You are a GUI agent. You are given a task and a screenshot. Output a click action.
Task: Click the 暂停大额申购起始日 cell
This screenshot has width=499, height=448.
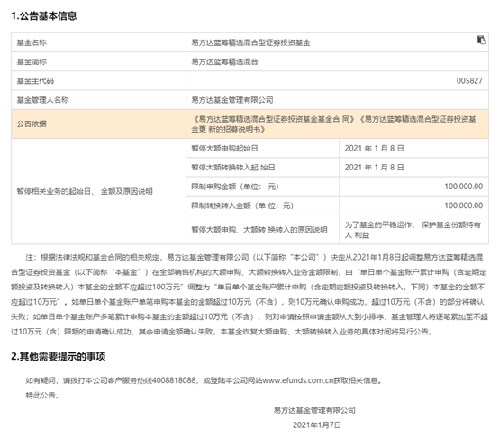262,148
